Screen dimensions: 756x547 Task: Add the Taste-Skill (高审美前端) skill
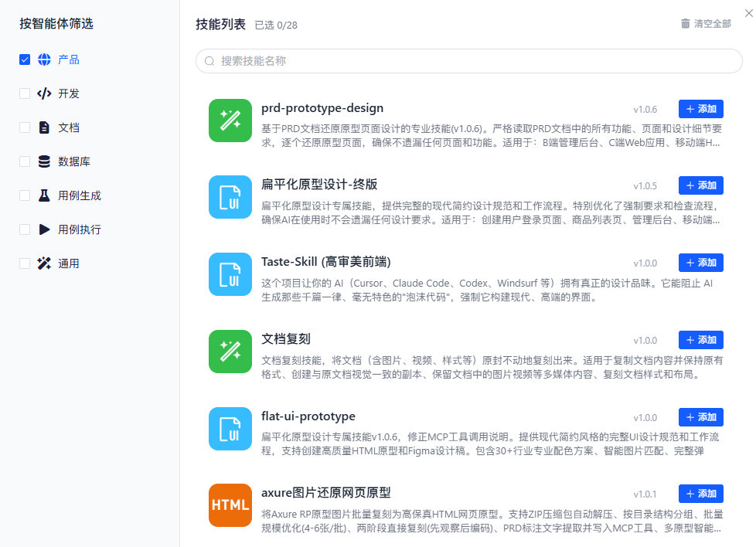point(700,263)
